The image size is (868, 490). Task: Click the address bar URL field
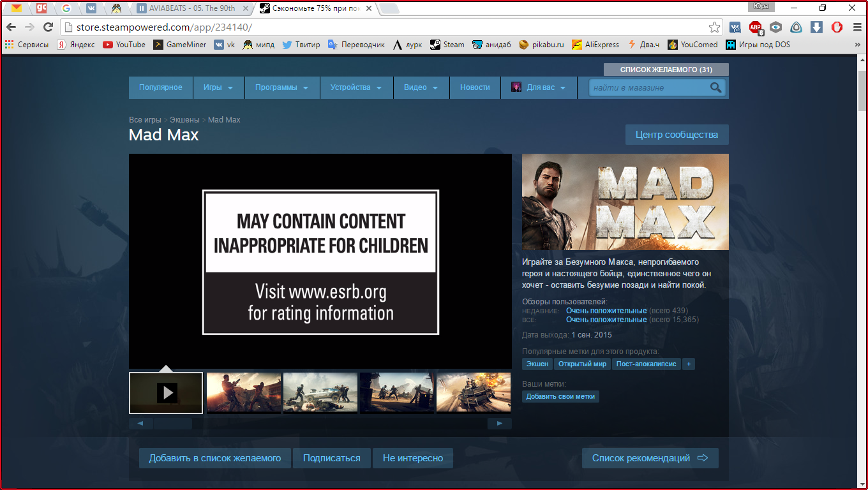386,27
